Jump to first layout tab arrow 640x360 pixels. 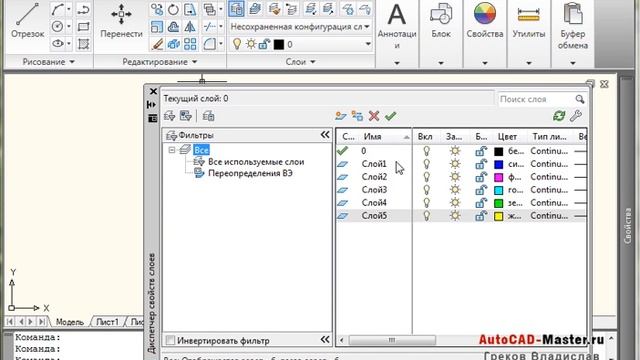tap(10, 322)
